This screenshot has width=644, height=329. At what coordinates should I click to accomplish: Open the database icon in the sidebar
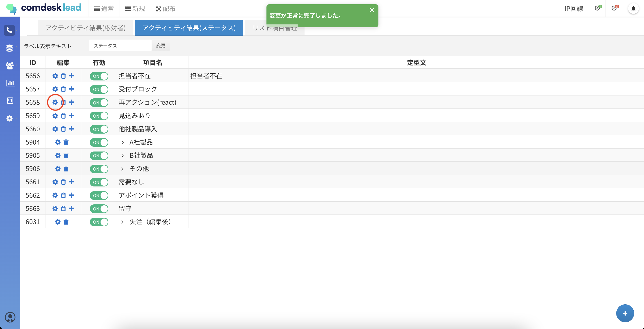pyautogui.click(x=9, y=48)
